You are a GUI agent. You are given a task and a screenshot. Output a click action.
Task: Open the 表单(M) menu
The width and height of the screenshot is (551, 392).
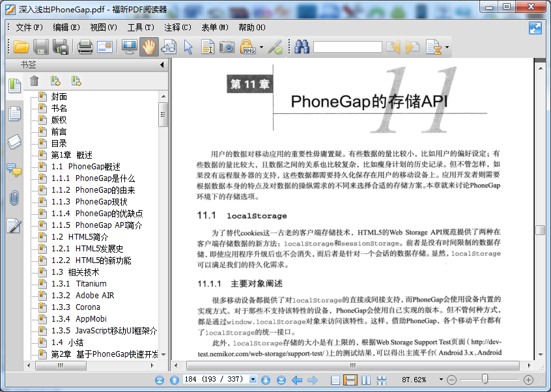(215, 27)
